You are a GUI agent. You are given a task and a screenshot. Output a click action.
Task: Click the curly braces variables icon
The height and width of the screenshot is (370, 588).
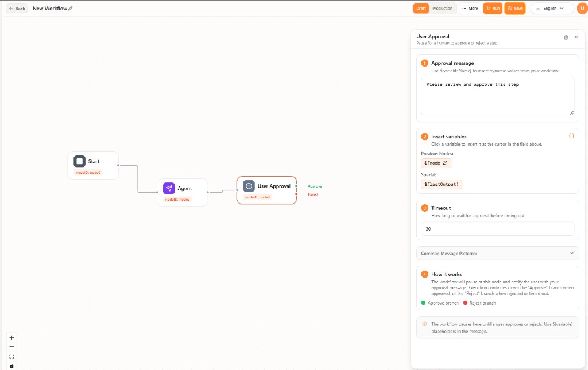571,136
